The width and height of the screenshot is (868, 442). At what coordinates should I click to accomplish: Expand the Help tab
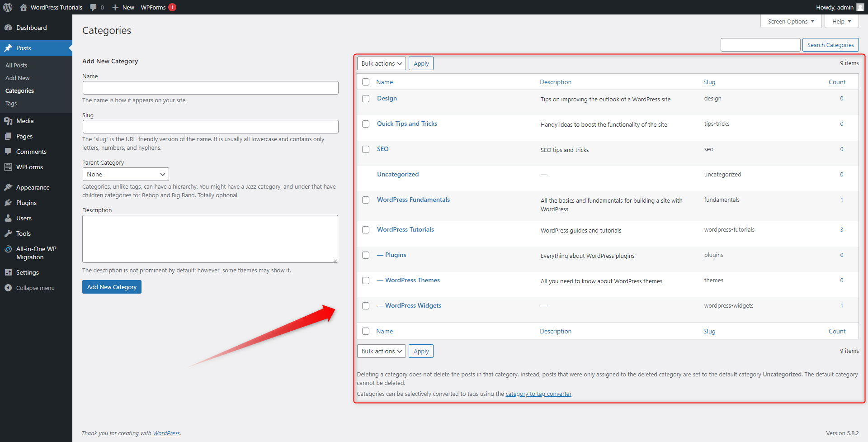[841, 21]
